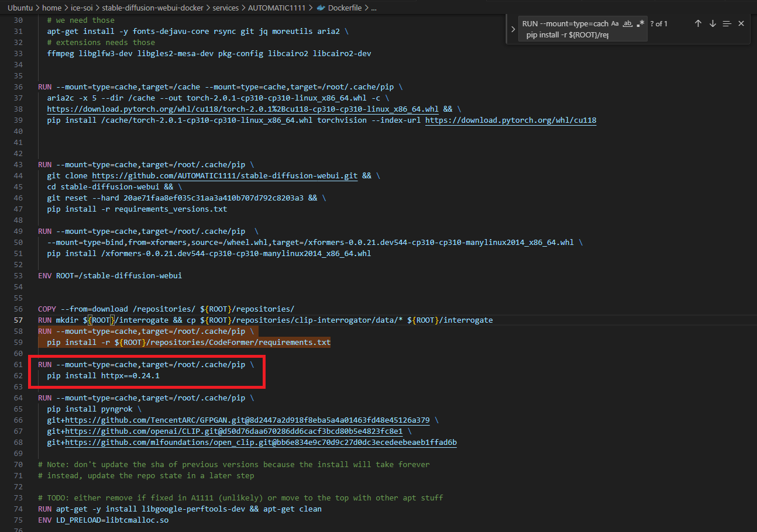Screen dimensions: 757x532
Task: Click '# Note: don't update the sha' comment
Action: coord(234,465)
